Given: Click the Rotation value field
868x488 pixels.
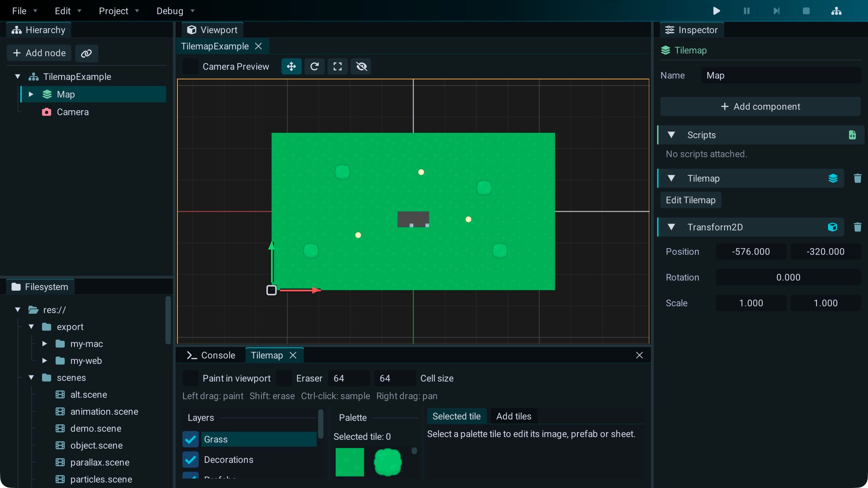Looking at the screenshot, I should [x=788, y=277].
